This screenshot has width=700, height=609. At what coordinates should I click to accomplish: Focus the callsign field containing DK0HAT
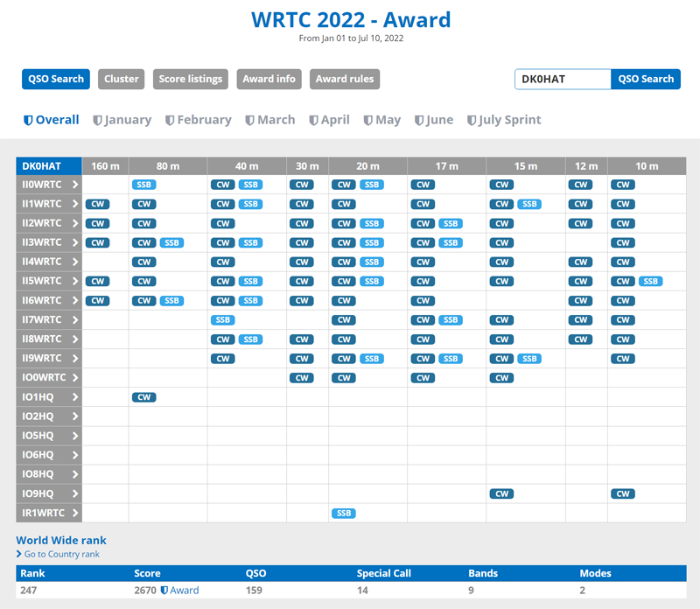pyautogui.click(x=563, y=79)
